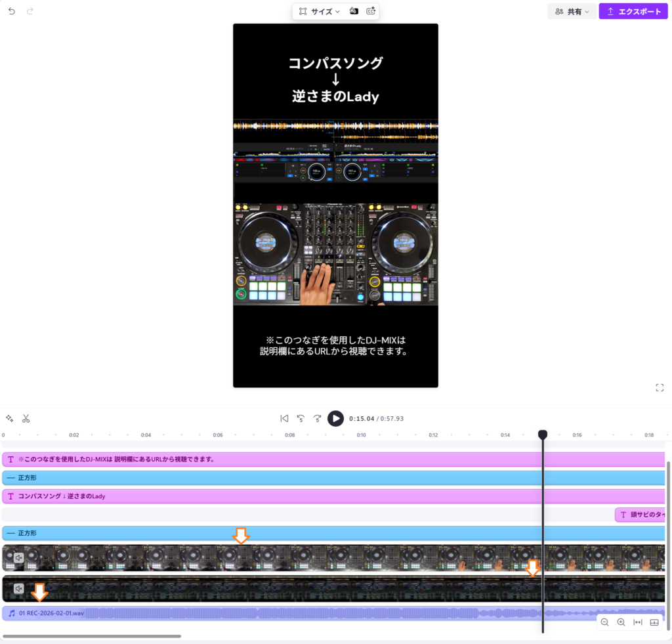Expand the サイズ size dropdown

(x=320, y=11)
